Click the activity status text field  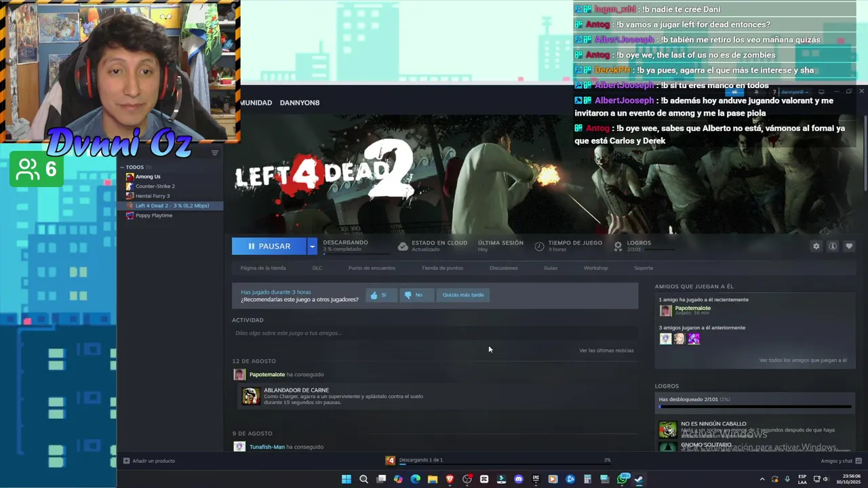pos(434,333)
